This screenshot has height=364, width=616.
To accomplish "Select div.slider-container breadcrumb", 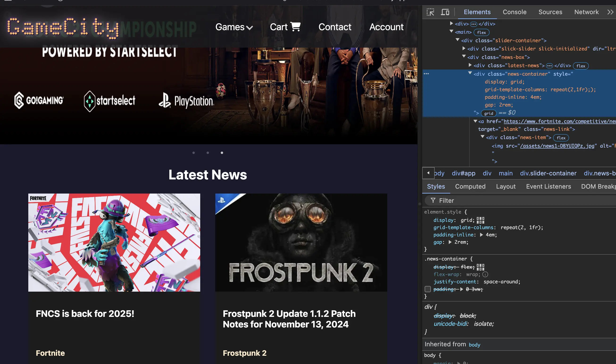I will point(548,173).
